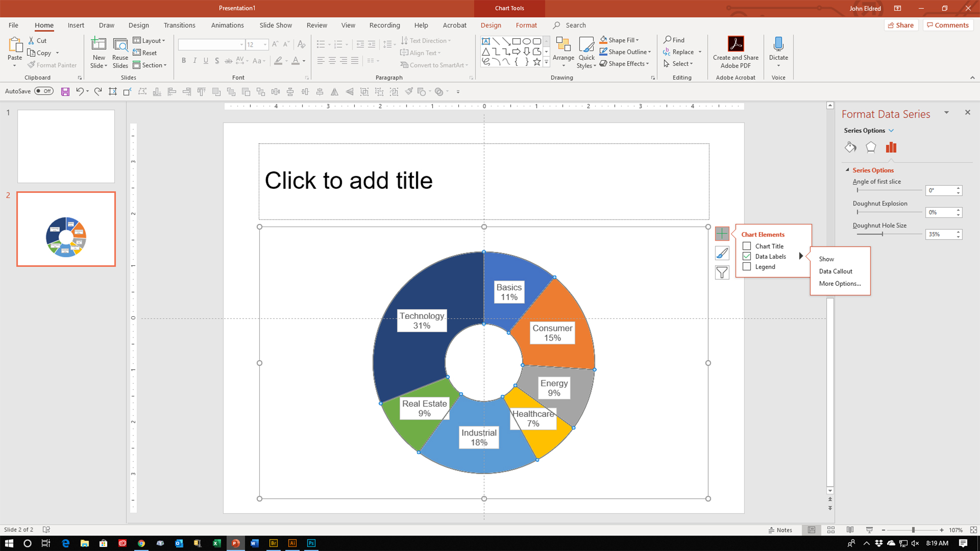Image resolution: width=980 pixels, height=551 pixels.
Task: Click the Undo arrow icon
Action: click(x=79, y=91)
